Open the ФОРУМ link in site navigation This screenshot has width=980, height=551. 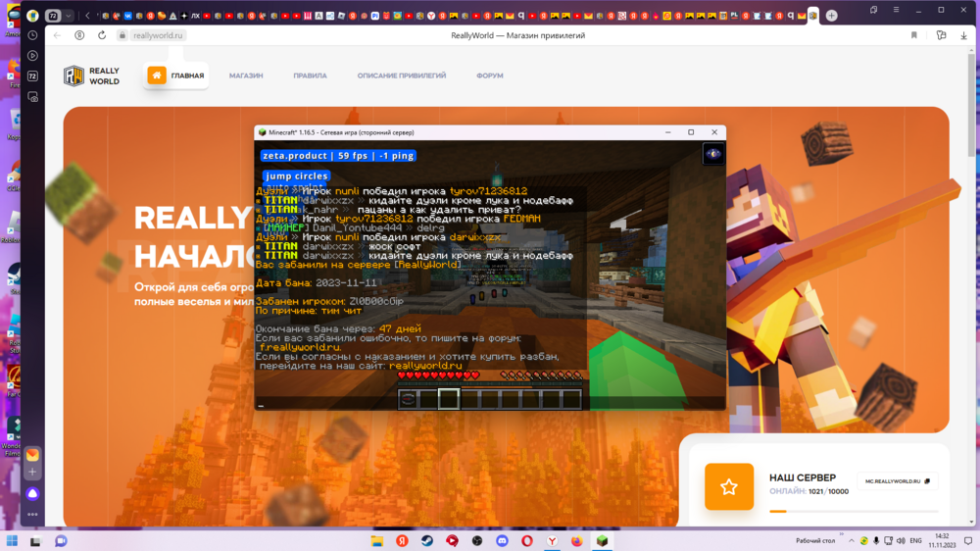(489, 75)
